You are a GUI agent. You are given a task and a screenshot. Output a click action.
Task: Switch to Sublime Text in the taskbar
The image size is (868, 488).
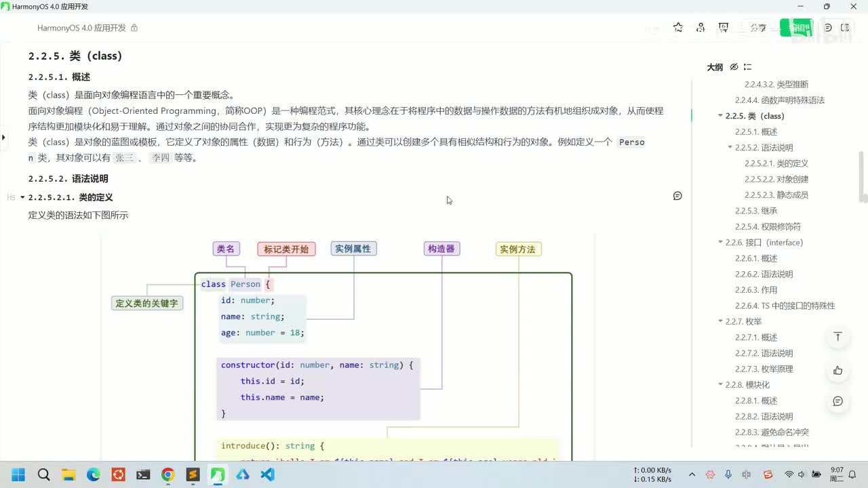pyautogui.click(x=193, y=474)
